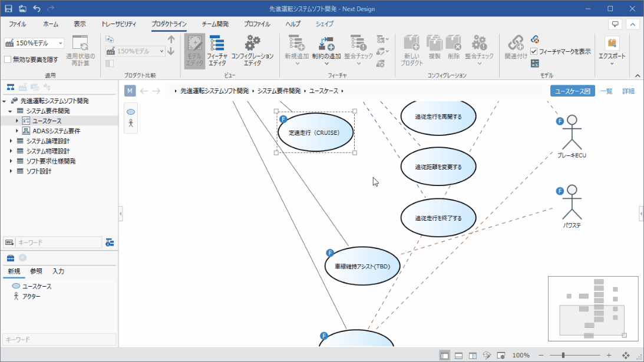
Task: Navigate forward with the right arrow
Action: coord(157,91)
